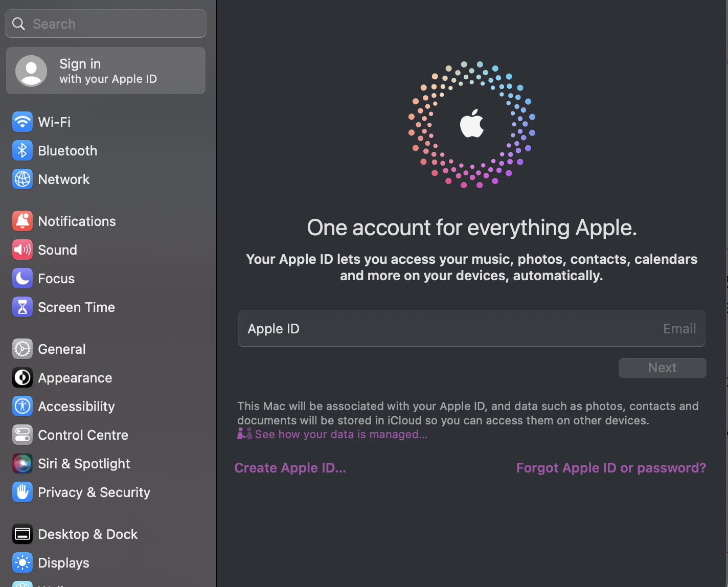This screenshot has width=728, height=587.
Task: Click the Accessibility icon
Action: 22,406
